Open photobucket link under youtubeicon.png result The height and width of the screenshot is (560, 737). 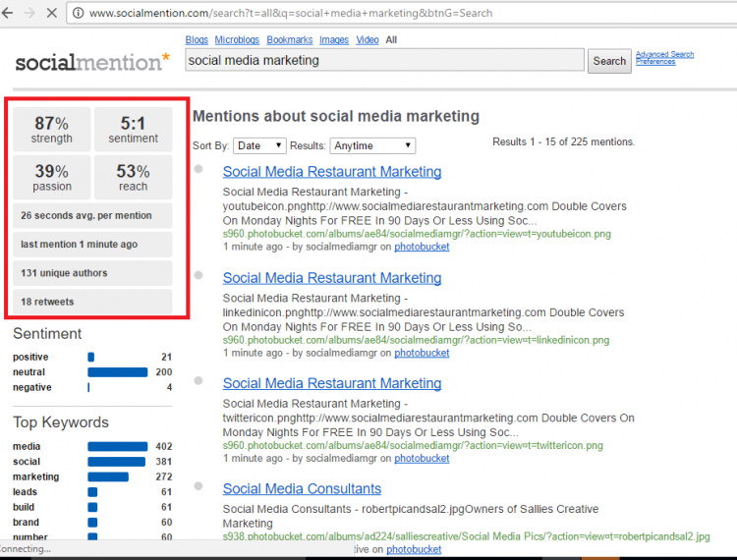(x=422, y=247)
